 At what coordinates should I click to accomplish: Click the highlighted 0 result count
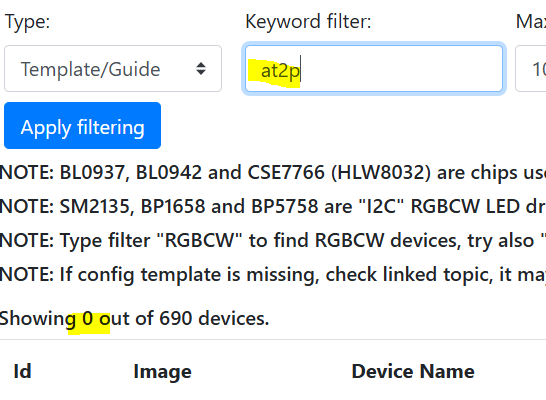click(x=88, y=318)
